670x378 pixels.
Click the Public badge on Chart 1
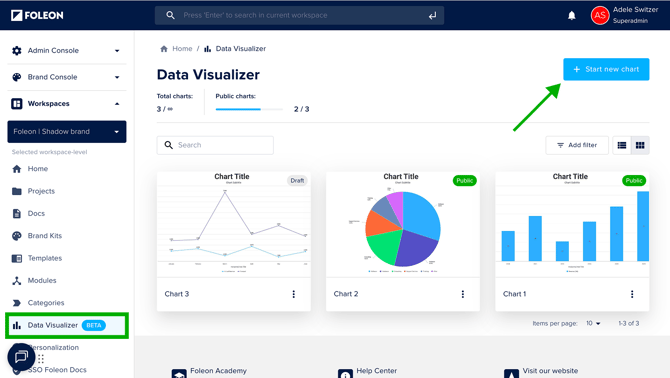click(x=634, y=181)
